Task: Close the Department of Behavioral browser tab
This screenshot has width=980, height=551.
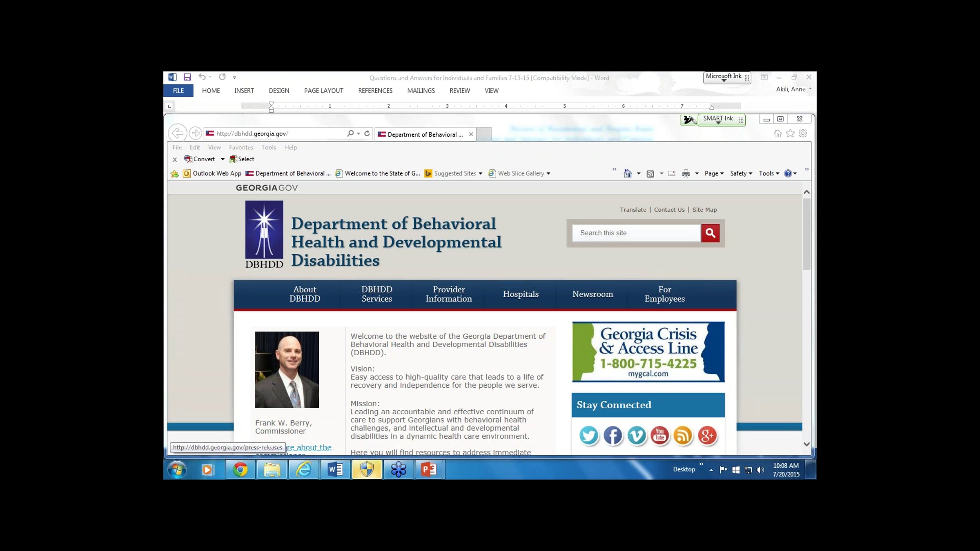Action: click(471, 134)
